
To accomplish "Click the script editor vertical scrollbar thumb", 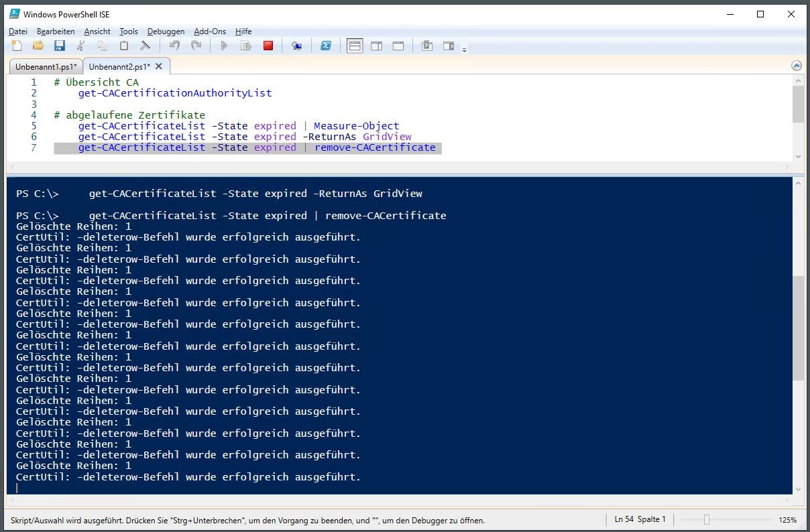I will [797, 104].
